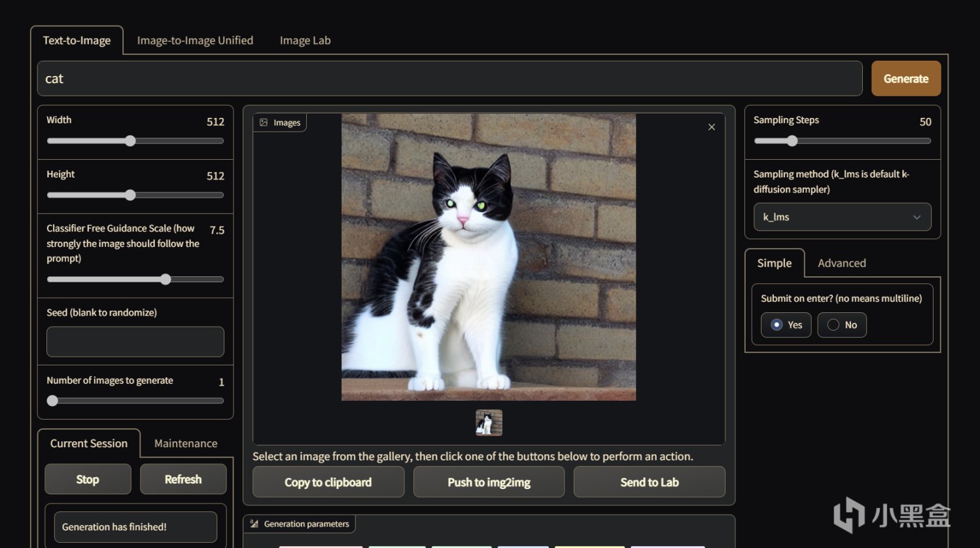The height and width of the screenshot is (548, 980).
Task: Click the Generate button
Action: coord(906,79)
